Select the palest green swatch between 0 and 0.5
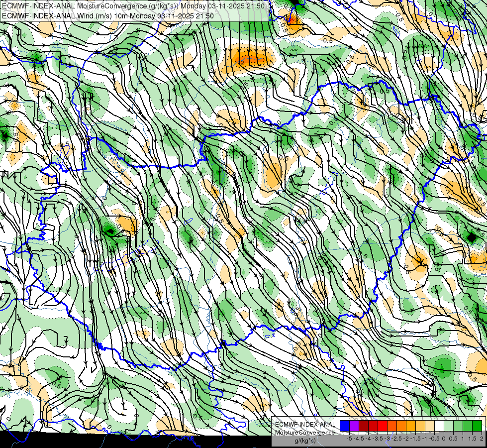Screen dimensions: 487x448 (449, 426)
